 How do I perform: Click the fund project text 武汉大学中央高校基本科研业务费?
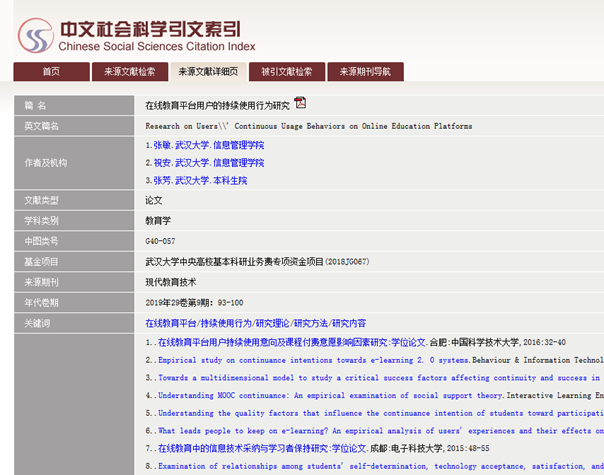(x=257, y=262)
